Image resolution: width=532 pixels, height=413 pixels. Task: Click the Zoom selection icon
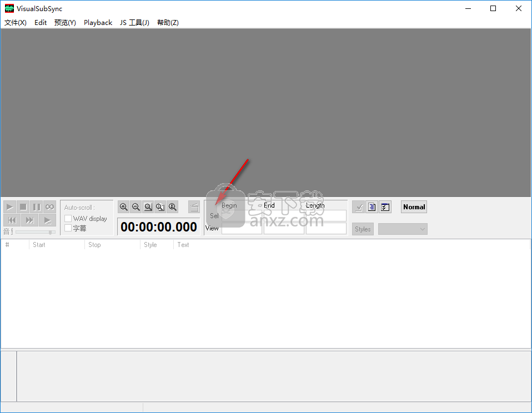click(148, 207)
